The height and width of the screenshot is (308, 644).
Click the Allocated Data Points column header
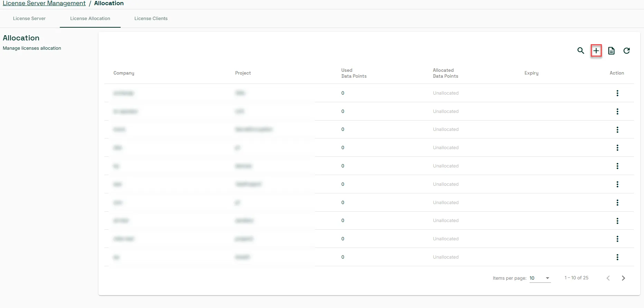pyautogui.click(x=446, y=73)
